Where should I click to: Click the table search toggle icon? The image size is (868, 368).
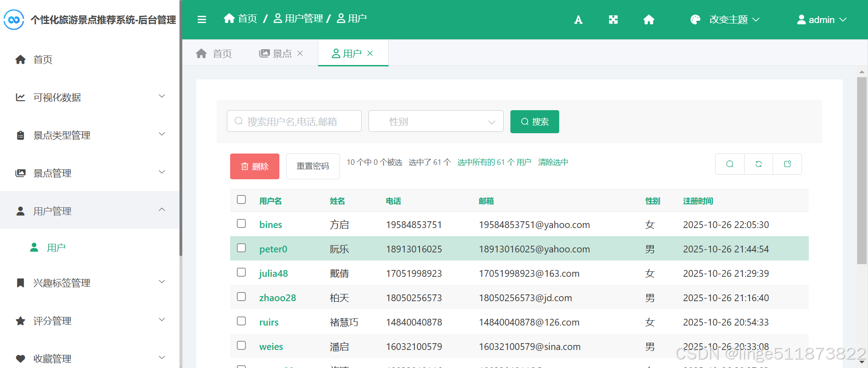[730, 164]
